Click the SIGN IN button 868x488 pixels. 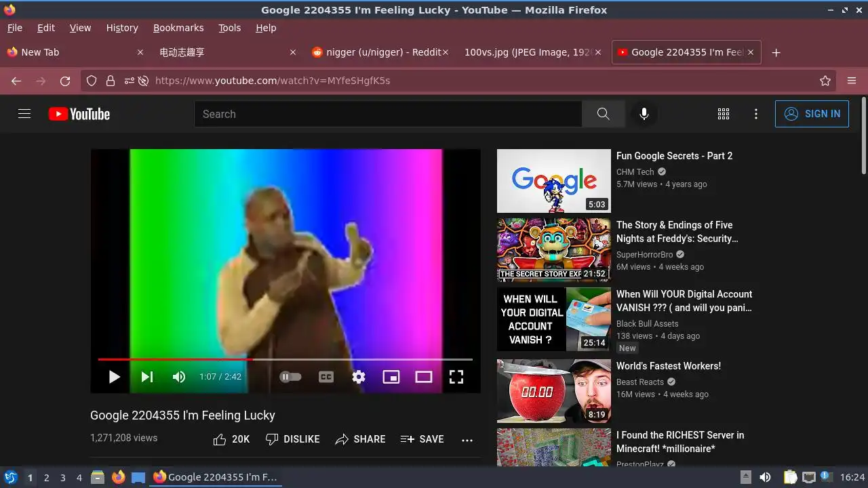(812, 114)
